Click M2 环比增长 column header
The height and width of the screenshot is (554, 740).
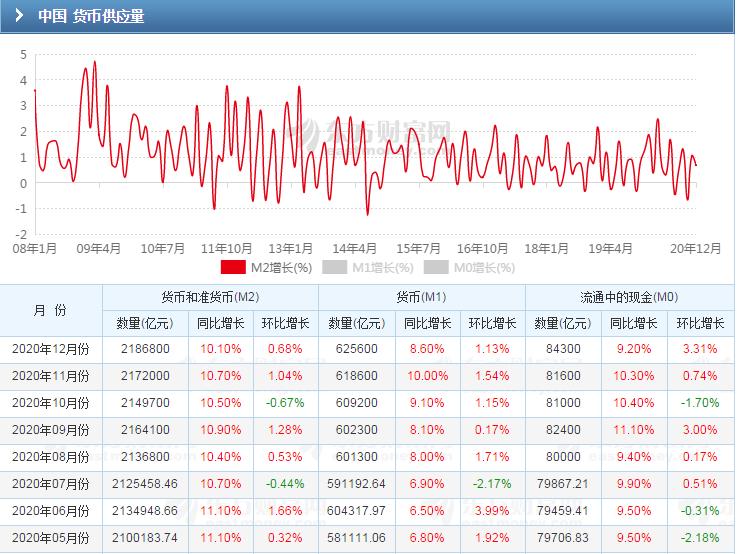[x=286, y=324]
